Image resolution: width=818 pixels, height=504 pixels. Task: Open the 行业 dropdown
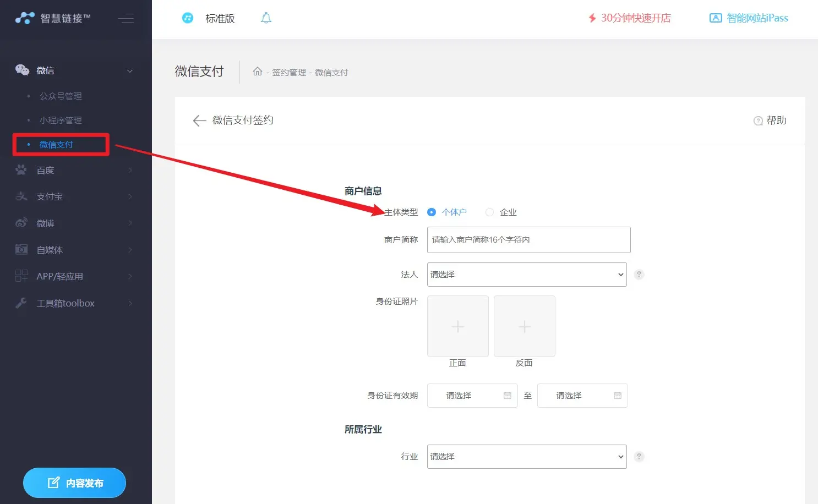tap(527, 457)
